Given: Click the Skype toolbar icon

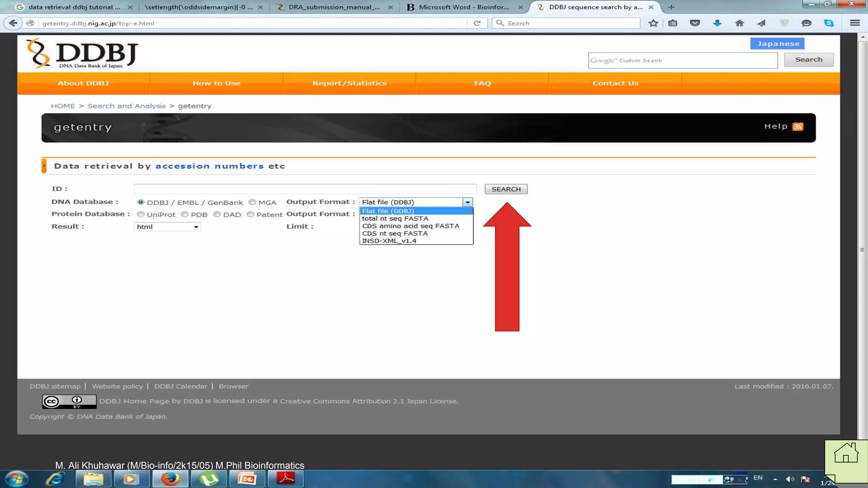Looking at the screenshot, I should coord(829,23).
